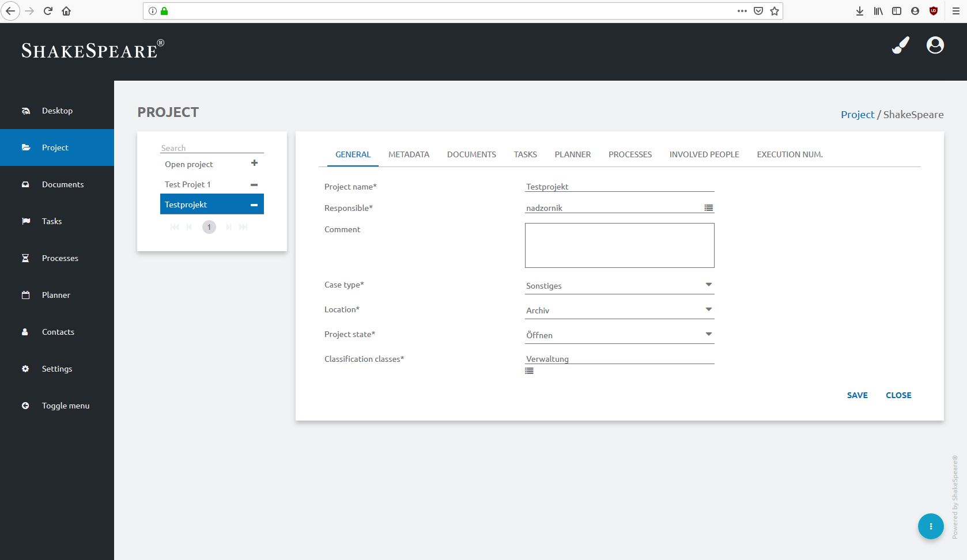Switch to the Documents tab

(x=471, y=154)
